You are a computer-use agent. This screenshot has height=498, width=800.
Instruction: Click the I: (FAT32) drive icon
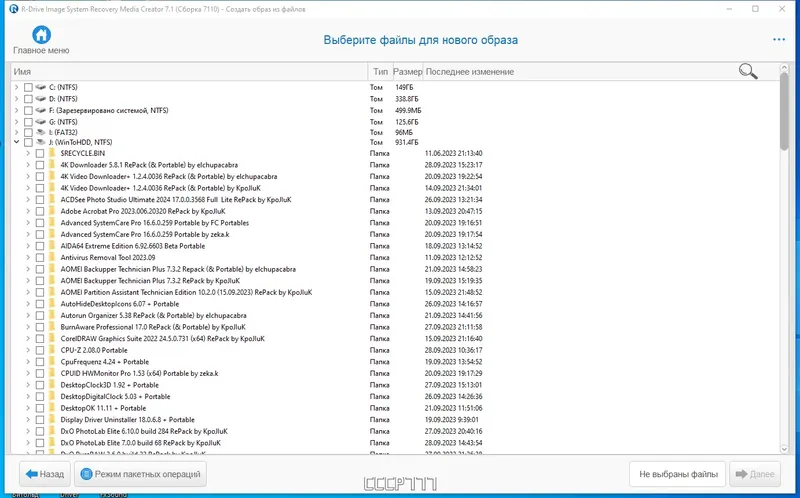[x=41, y=132]
